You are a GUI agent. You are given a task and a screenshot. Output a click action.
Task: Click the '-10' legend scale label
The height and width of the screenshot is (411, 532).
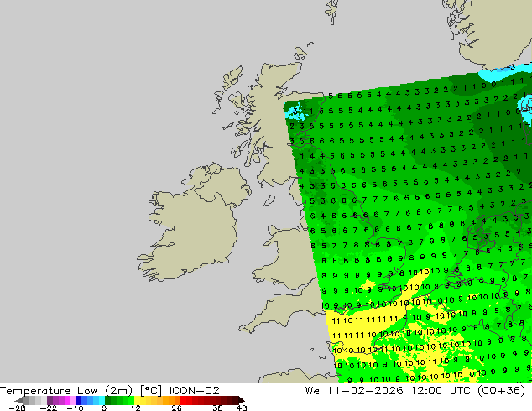[x=75, y=408]
